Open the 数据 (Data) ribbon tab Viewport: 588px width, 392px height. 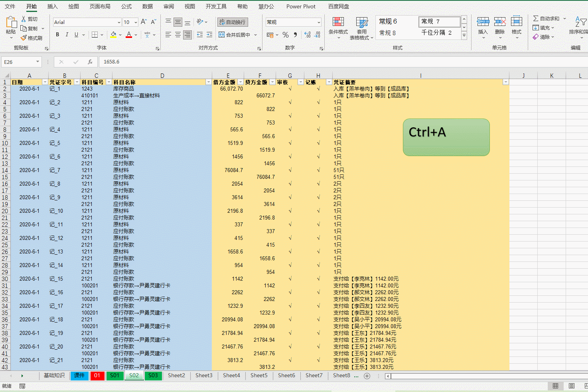(148, 6)
